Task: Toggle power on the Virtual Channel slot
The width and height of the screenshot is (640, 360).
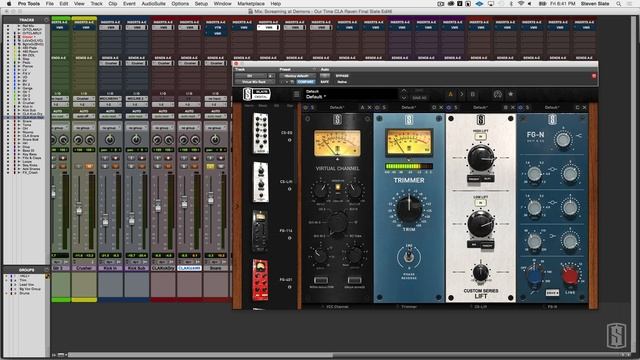Action: pos(306,107)
